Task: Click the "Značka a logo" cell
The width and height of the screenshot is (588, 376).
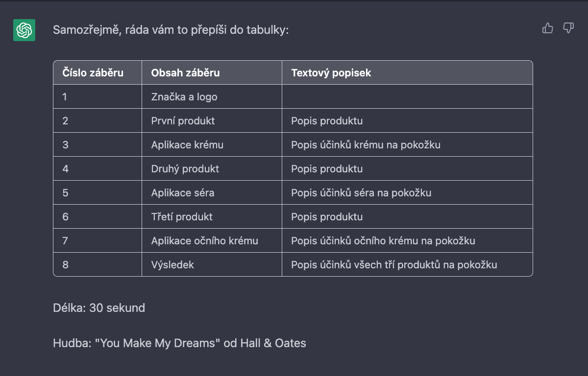Action: [x=212, y=97]
